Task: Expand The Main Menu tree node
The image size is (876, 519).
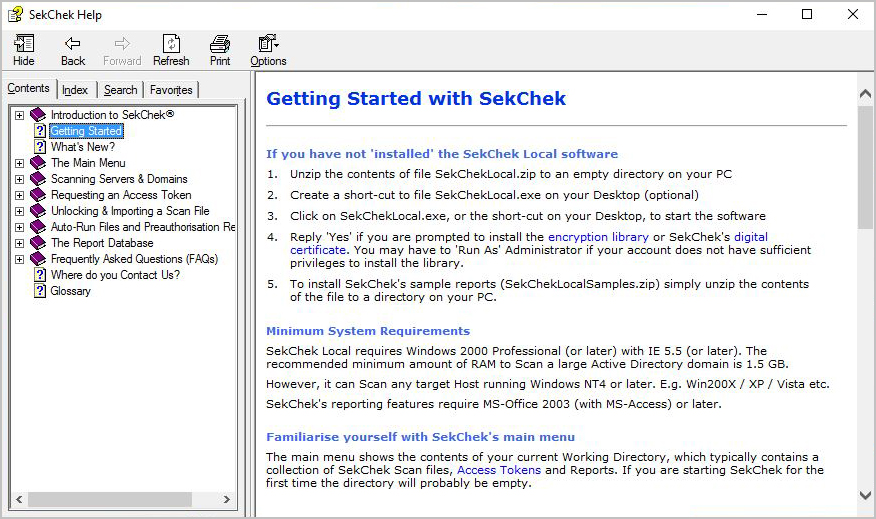Action: click(x=20, y=163)
